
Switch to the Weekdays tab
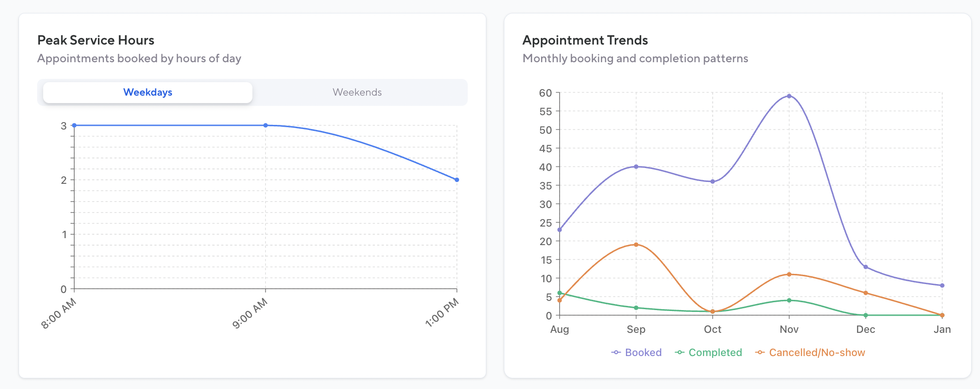[x=148, y=92]
